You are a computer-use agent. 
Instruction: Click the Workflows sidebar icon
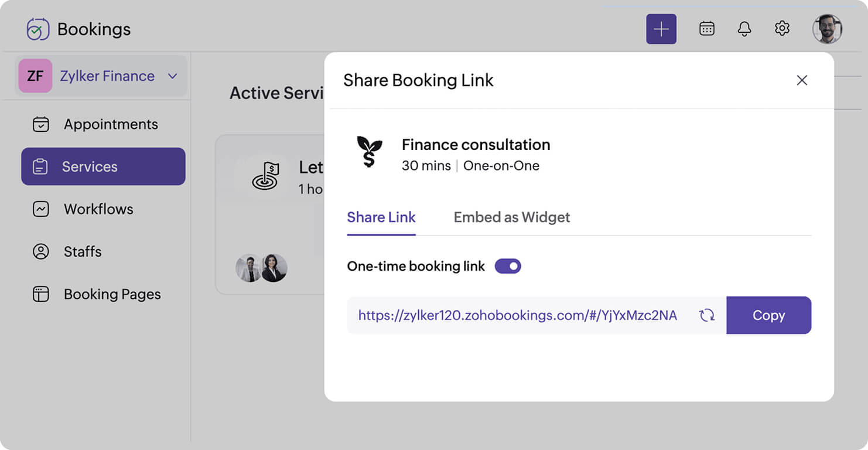(x=41, y=209)
